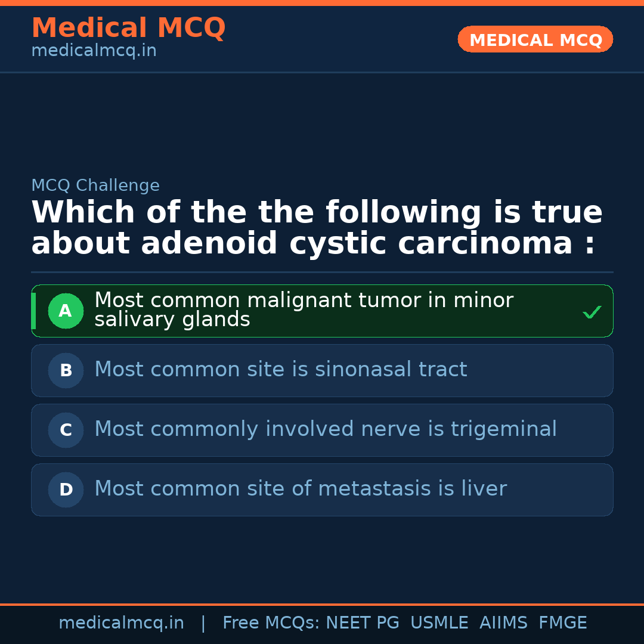Select answer B about sinonasal tract
The height and width of the screenshot is (644, 644).
pos(322,370)
